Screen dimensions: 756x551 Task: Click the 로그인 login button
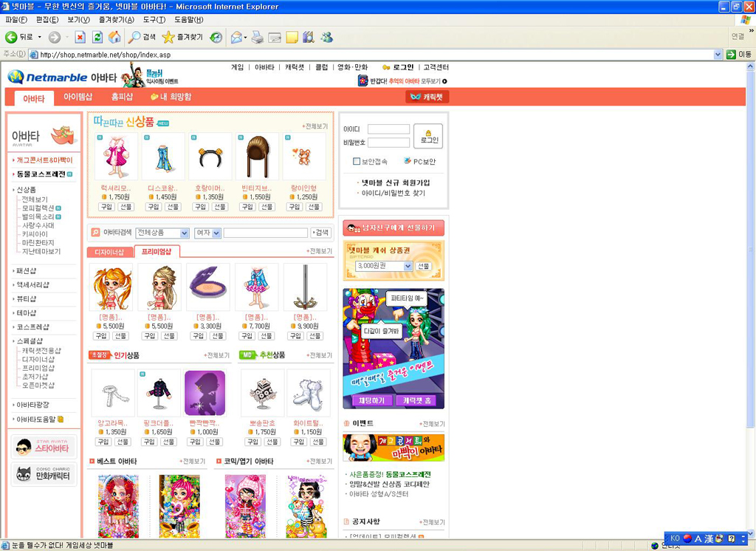428,136
